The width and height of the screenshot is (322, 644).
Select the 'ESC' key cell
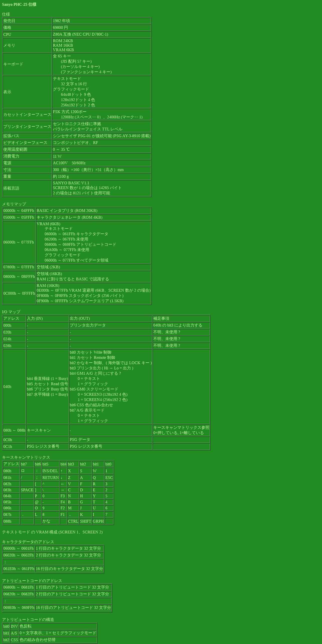pos(109,478)
